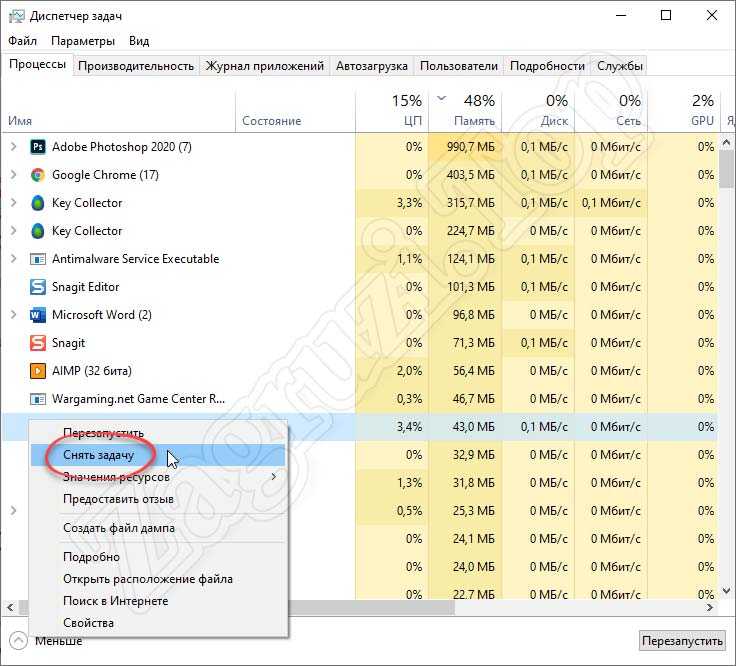Screen dimensions: 736x666
Task: Open the Пользователи tab
Action: [459, 66]
